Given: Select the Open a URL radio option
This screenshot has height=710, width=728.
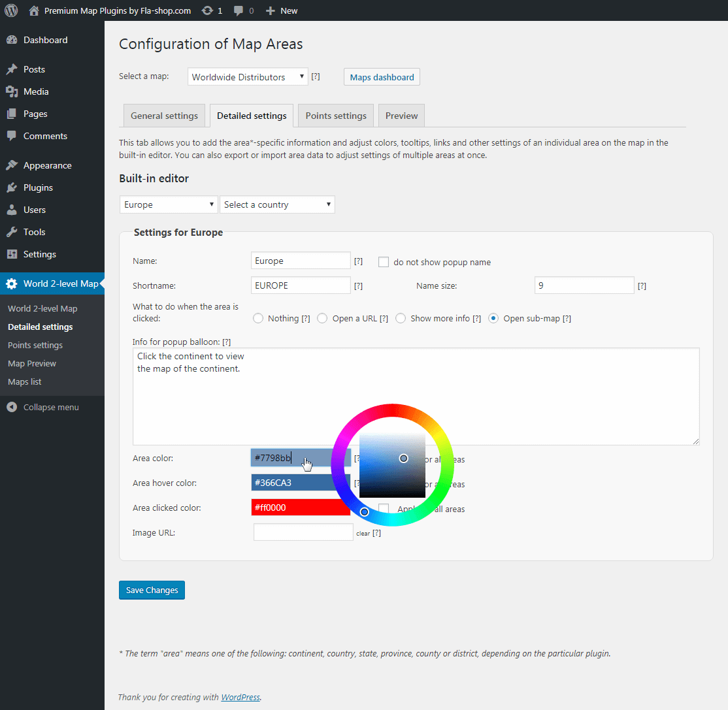Looking at the screenshot, I should (x=322, y=318).
